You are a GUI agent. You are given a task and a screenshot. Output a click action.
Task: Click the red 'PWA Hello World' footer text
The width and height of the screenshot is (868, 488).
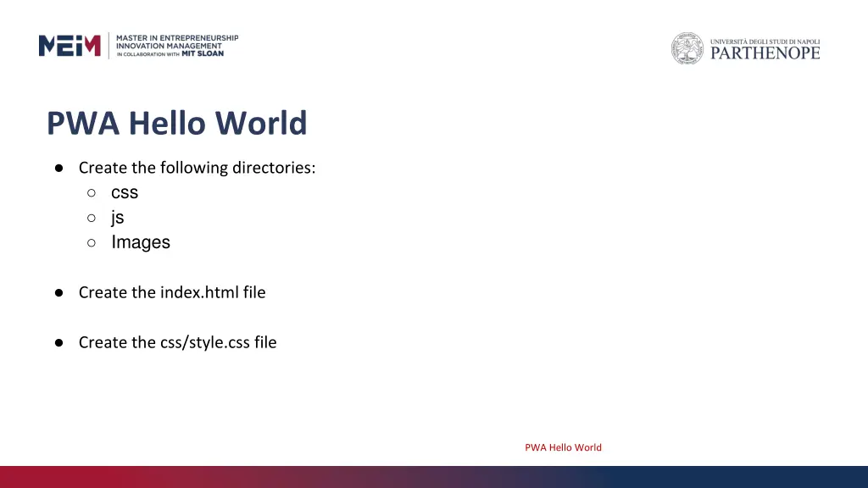click(563, 447)
